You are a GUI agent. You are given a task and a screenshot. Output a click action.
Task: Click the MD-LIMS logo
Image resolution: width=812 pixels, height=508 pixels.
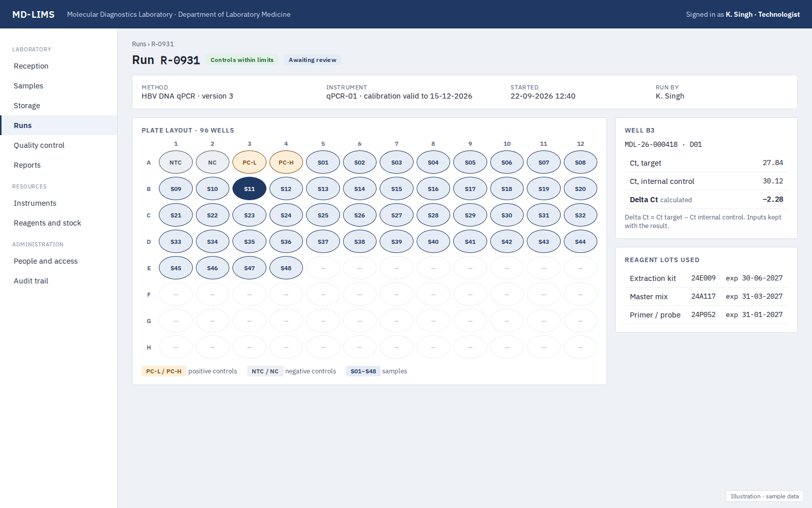[33, 14]
